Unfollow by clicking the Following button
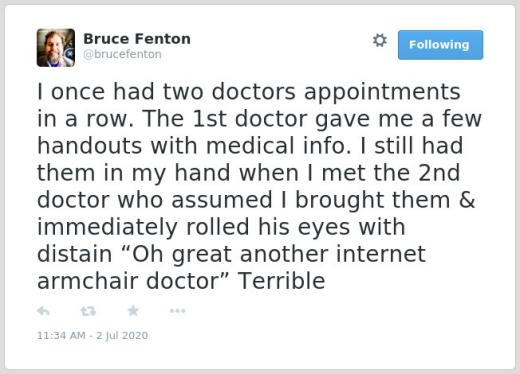The width and height of the screenshot is (520, 374). click(440, 45)
